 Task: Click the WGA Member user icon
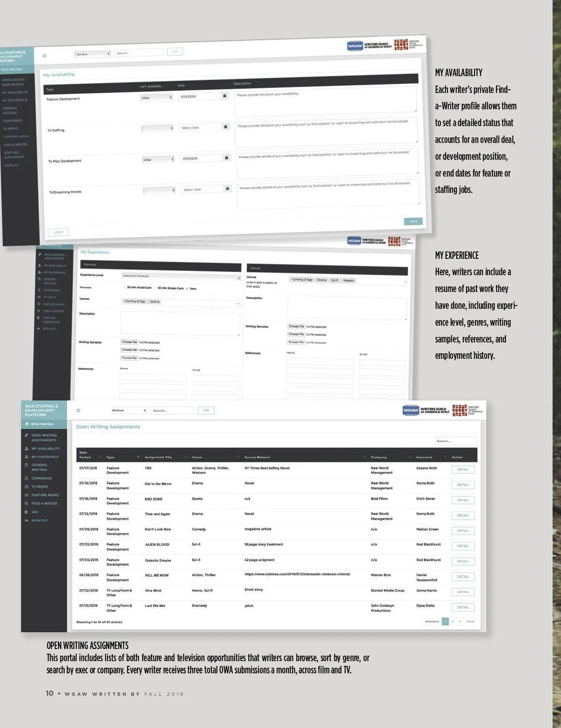point(27,424)
